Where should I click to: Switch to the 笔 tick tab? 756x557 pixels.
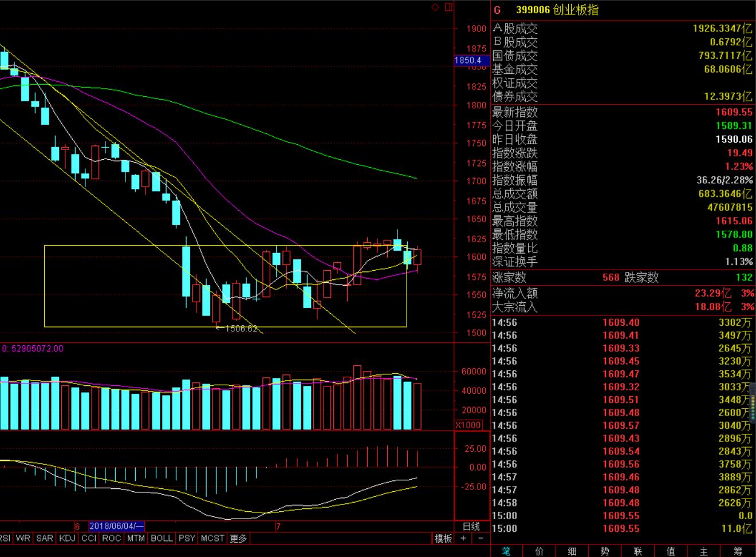pos(506,551)
